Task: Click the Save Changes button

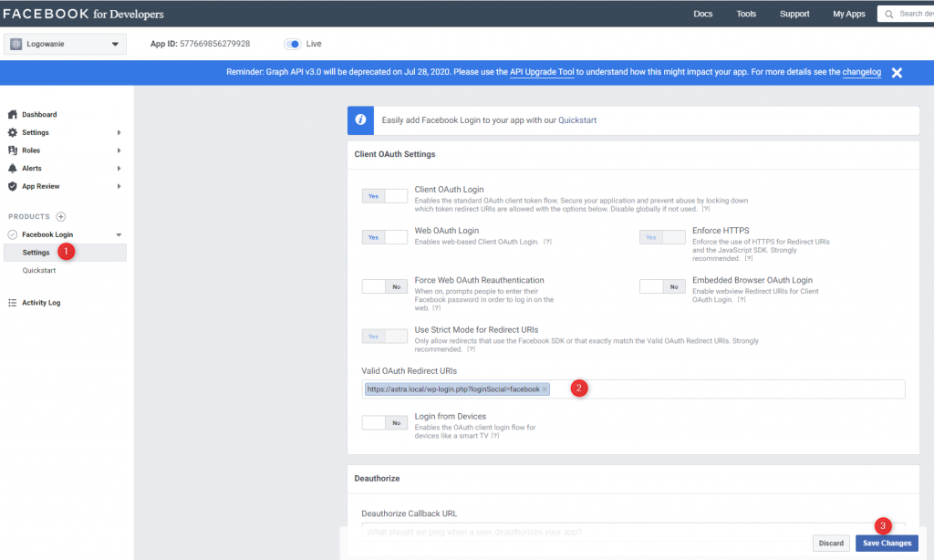Action: pyautogui.click(x=886, y=542)
